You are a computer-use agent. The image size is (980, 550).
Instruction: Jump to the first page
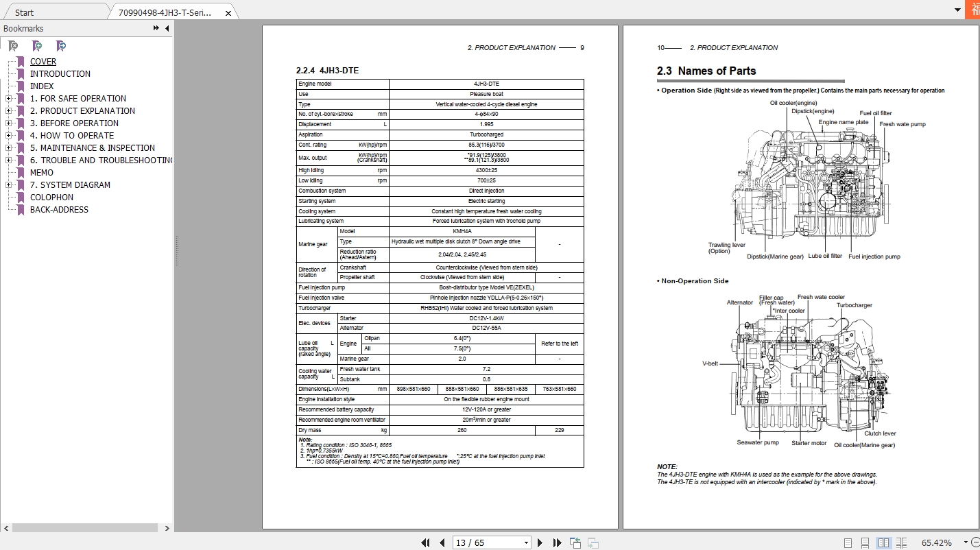pos(426,542)
